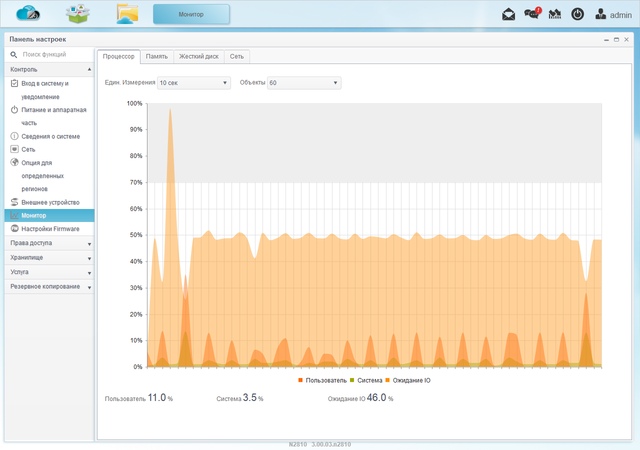Image resolution: width=640 pixels, height=450 pixels.
Task: Expand the Хранилище sidebar section
Action: click(49, 258)
